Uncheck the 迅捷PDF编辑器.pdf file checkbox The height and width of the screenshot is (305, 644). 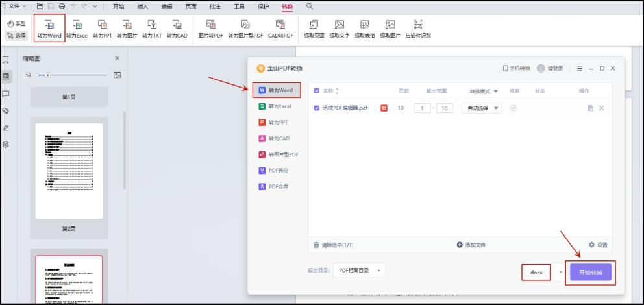click(317, 108)
